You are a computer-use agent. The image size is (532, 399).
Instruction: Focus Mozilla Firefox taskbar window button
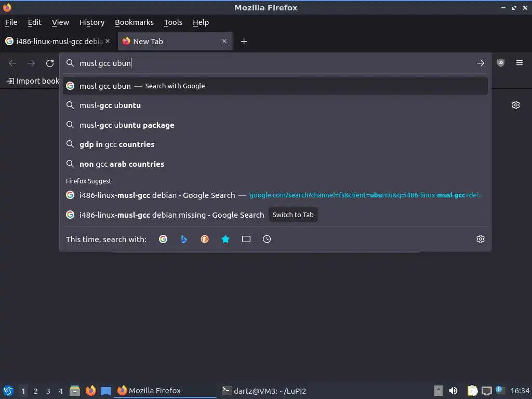pos(166,391)
